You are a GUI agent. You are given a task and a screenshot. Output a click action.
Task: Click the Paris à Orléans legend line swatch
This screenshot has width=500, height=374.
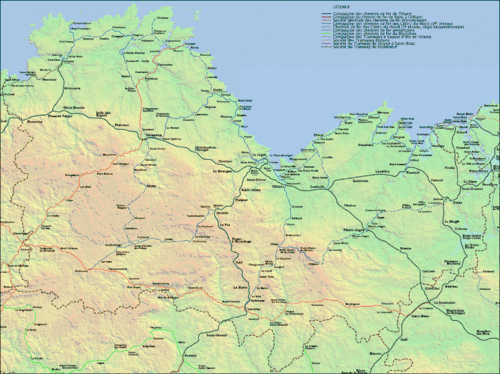click(326, 17)
